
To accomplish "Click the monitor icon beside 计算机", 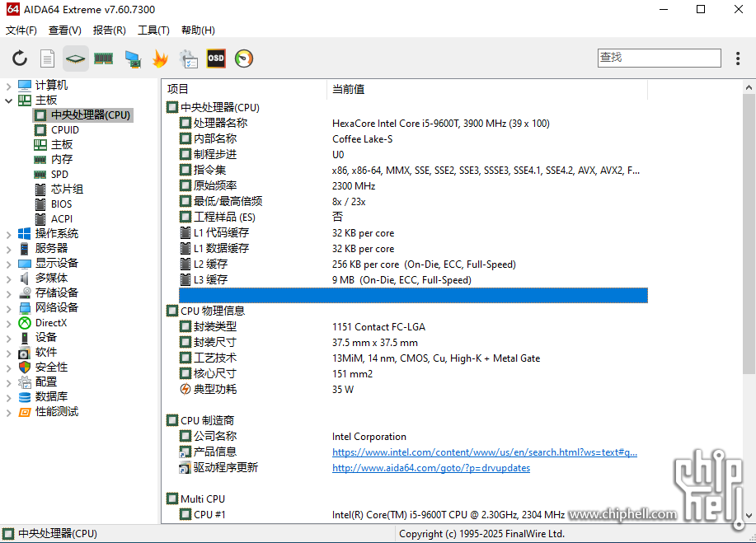I will click(x=25, y=85).
